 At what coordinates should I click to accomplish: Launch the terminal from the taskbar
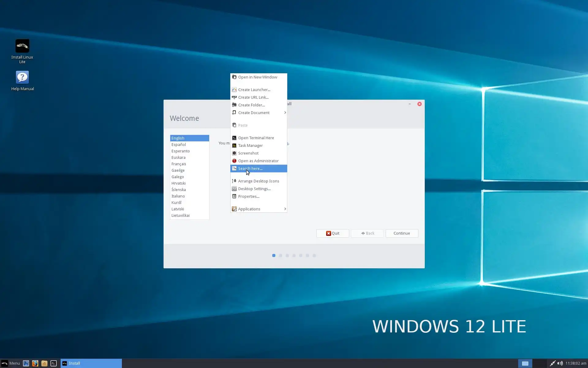pyautogui.click(x=54, y=363)
